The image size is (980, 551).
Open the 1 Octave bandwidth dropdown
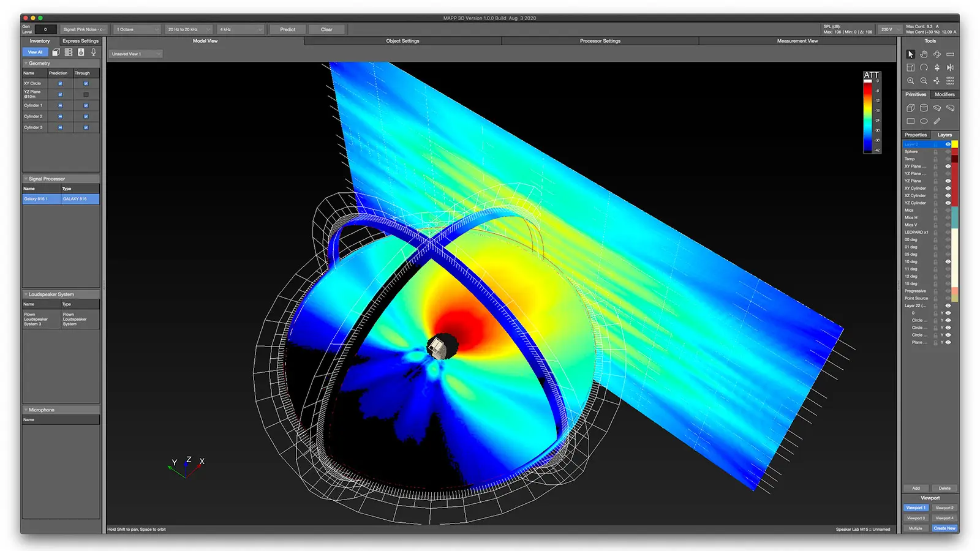coord(136,29)
